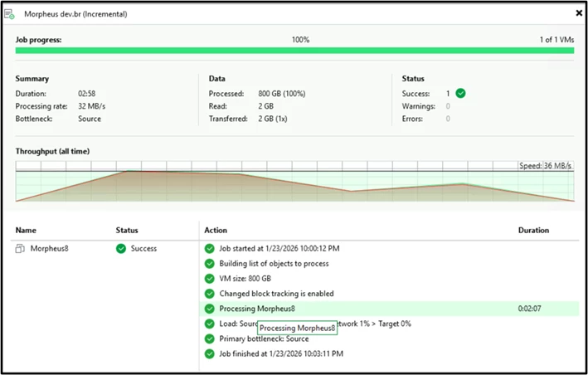Click the checkmark beside Changed block tracking
Viewport: 588px width, 375px height.
[x=209, y=294]
